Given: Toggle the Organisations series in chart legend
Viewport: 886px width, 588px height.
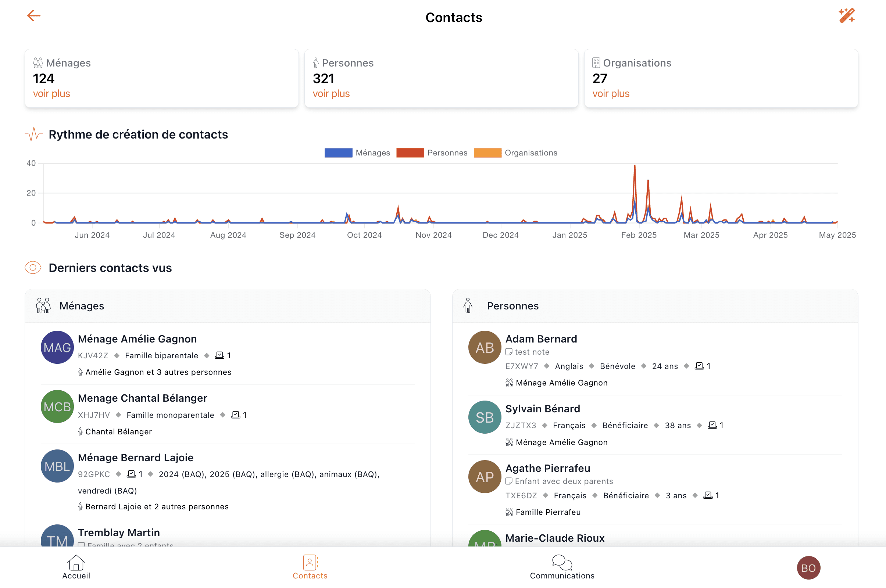Looking at the screenshot, I should pyautogui.click(x=515, y=153).
